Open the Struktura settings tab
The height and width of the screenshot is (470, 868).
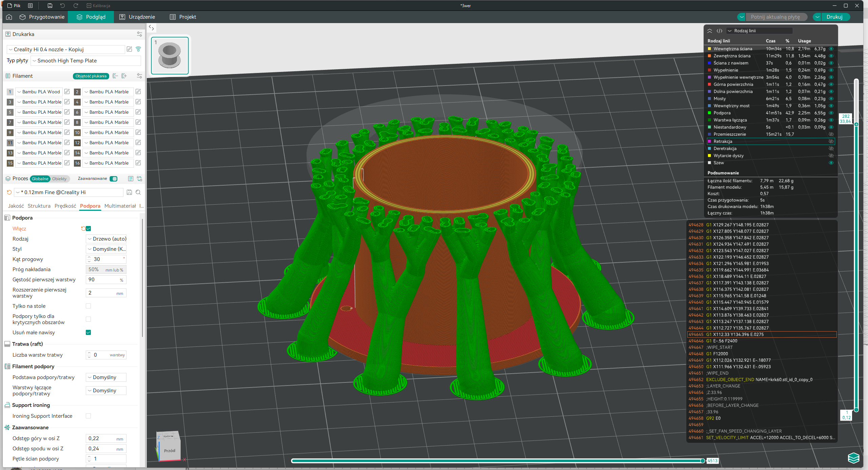39,206
